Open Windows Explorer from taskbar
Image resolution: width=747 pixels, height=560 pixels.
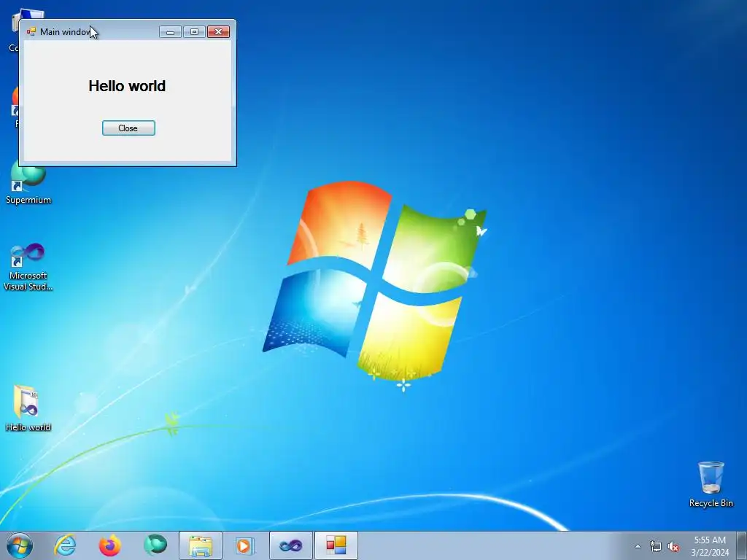tap(201, 545)
